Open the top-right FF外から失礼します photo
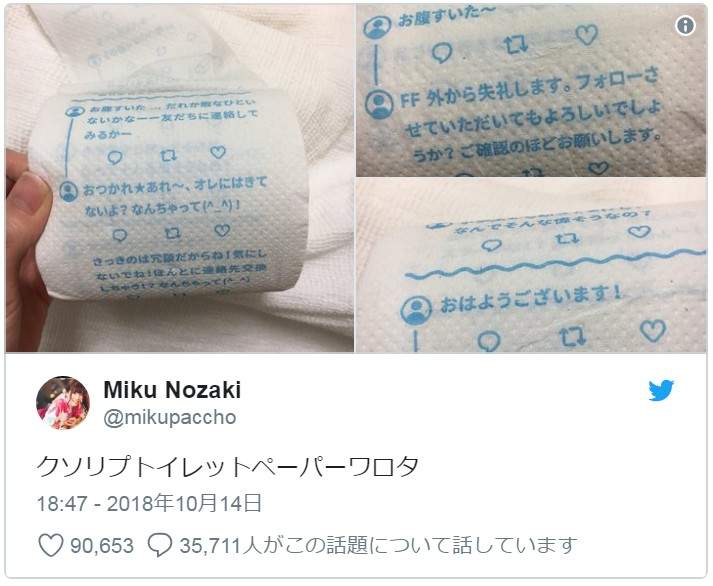Image resolution: width=713 pixels, height=586 pixels. [x=531, y=90]
